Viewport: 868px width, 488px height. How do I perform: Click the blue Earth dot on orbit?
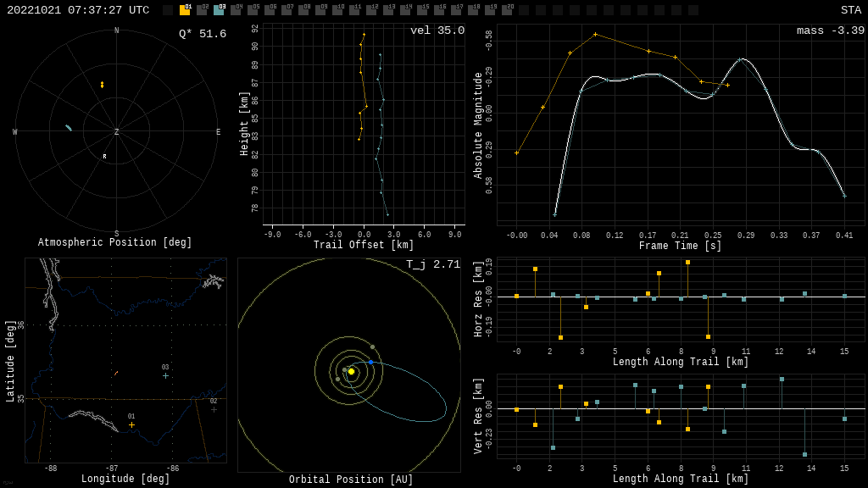[x=370, y=362]
